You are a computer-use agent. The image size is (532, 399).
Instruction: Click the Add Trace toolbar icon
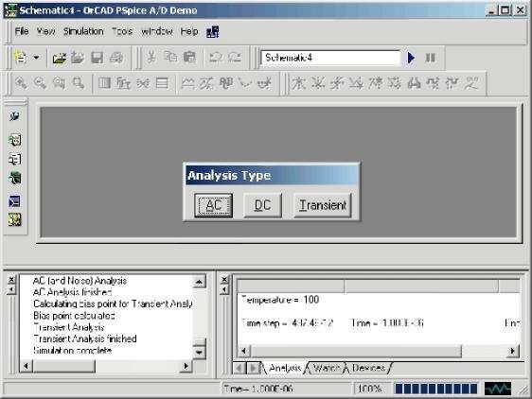tap(187, 83)
